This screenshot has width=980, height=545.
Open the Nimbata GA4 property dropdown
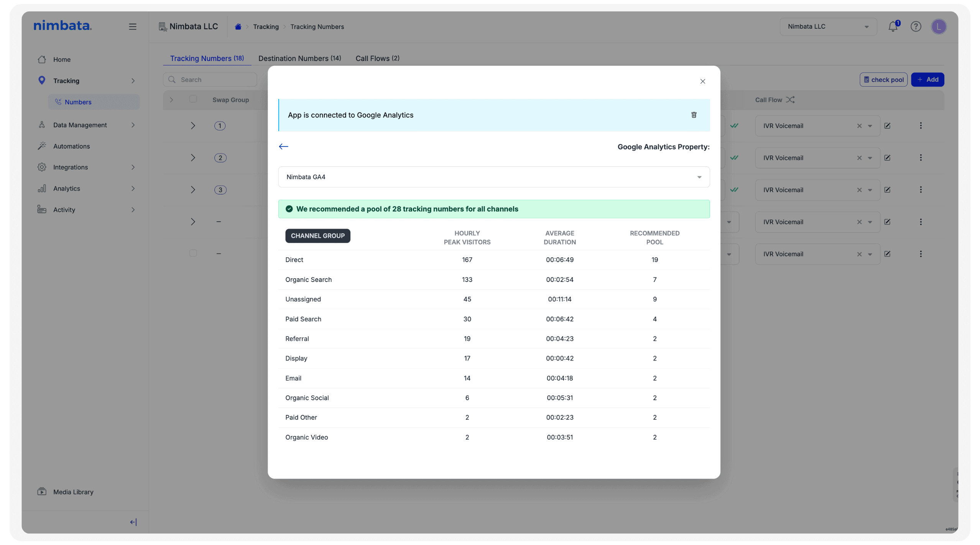point(494,177)
